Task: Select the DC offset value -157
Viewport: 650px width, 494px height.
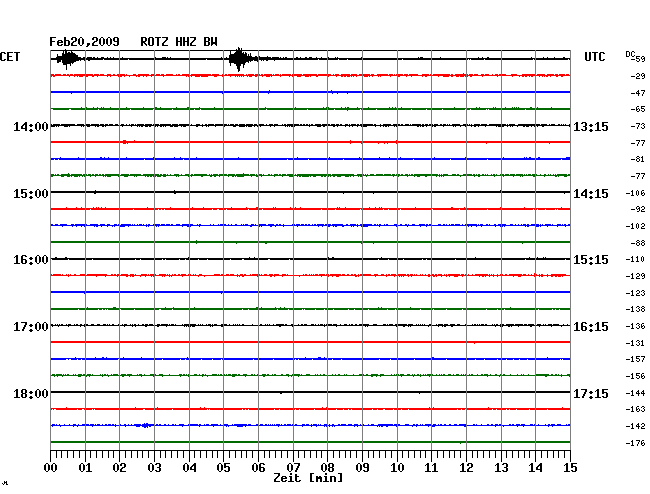Action: [x=635, y=359]
